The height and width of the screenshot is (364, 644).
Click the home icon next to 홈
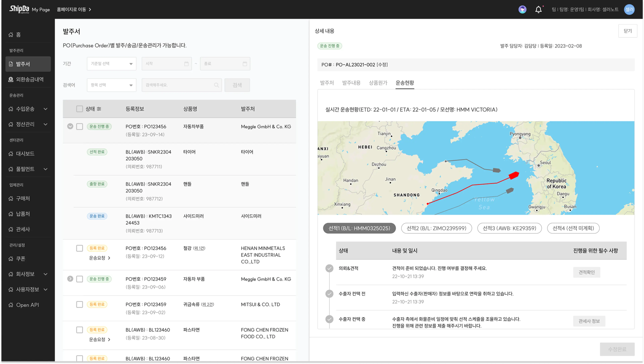point(11,35)
